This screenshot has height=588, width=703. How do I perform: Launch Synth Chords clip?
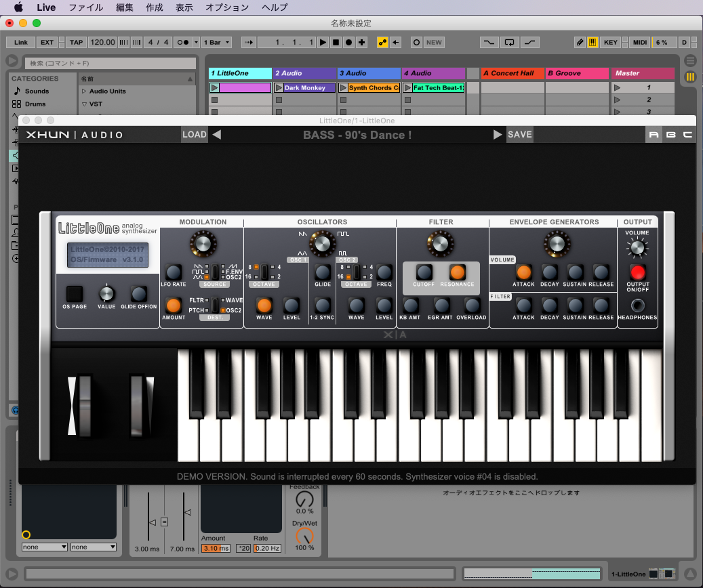click(x=344, y=88)
